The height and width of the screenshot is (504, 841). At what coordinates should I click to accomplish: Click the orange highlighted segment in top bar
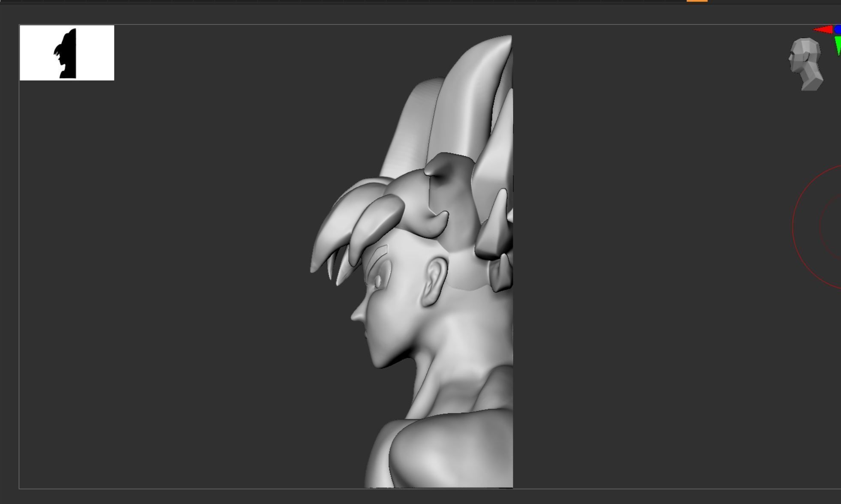(697, 1)
